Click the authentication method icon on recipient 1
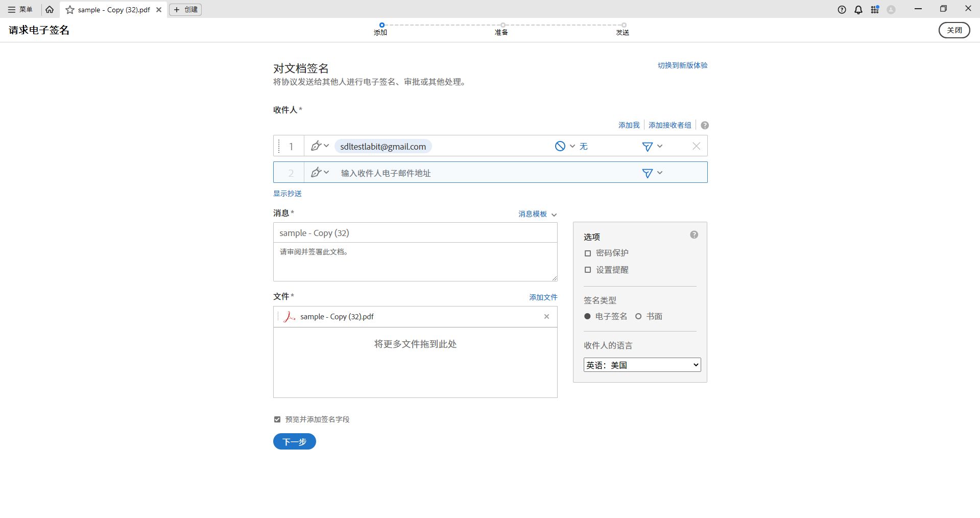 pyautogui.click(x=560, y=146)
